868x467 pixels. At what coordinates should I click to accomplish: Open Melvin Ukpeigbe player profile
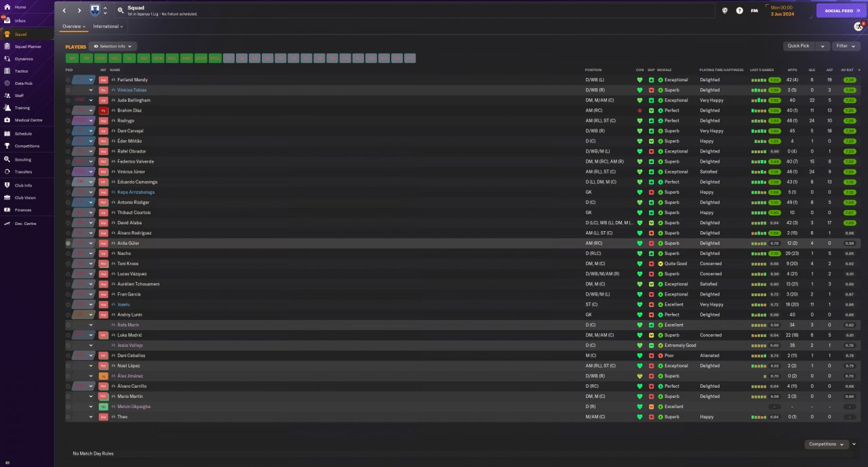[134, 407]
